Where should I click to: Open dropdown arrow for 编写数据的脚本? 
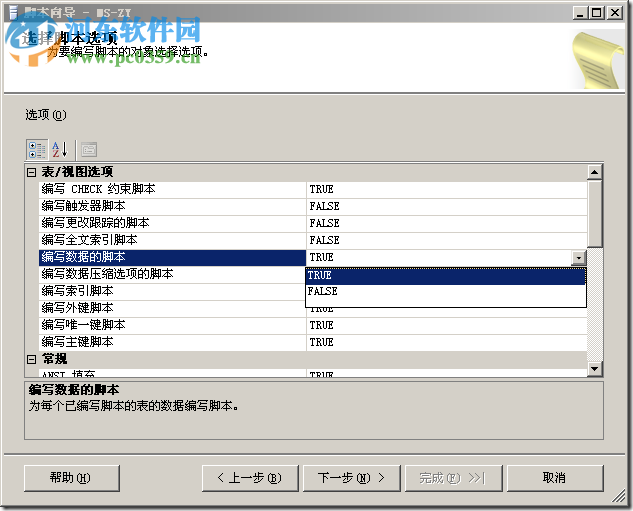click(x=579, y=258)
